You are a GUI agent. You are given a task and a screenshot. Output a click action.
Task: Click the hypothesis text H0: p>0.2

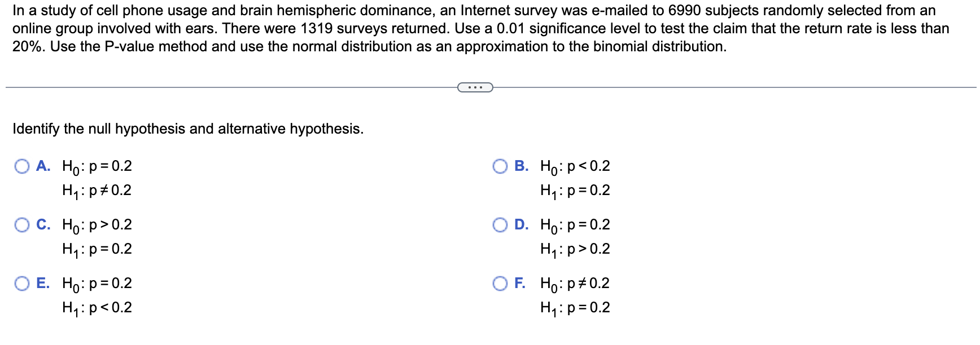[x=97, y=225]
